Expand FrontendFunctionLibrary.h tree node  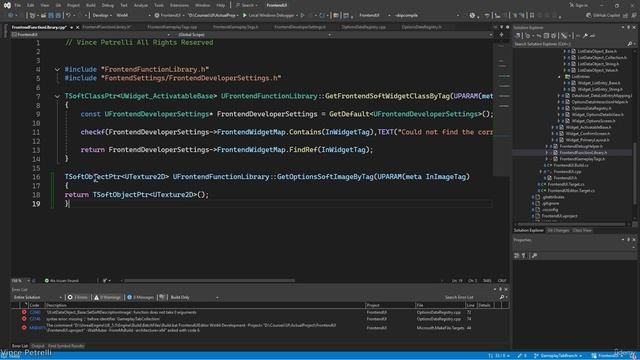(x=547, y=153)
